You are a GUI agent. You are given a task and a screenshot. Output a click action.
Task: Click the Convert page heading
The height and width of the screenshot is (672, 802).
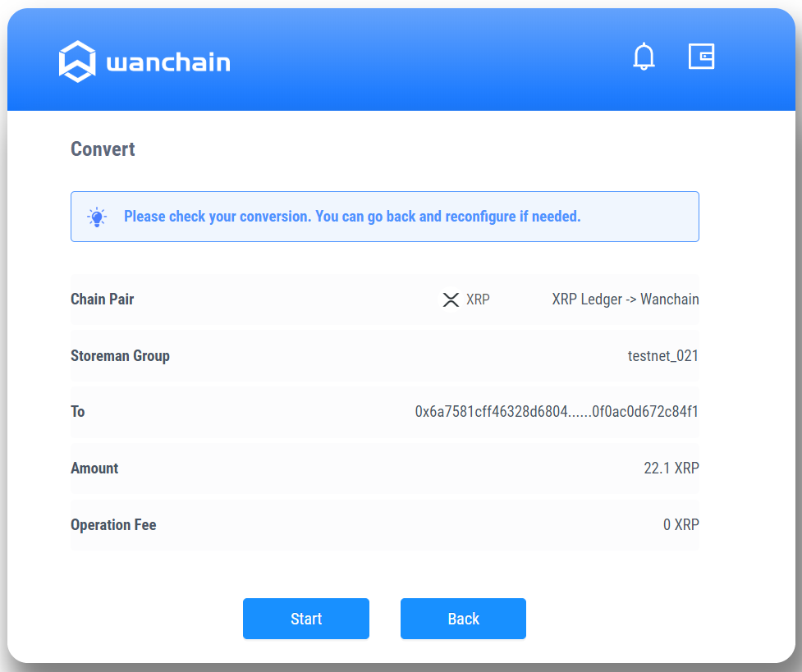[103, 149]
